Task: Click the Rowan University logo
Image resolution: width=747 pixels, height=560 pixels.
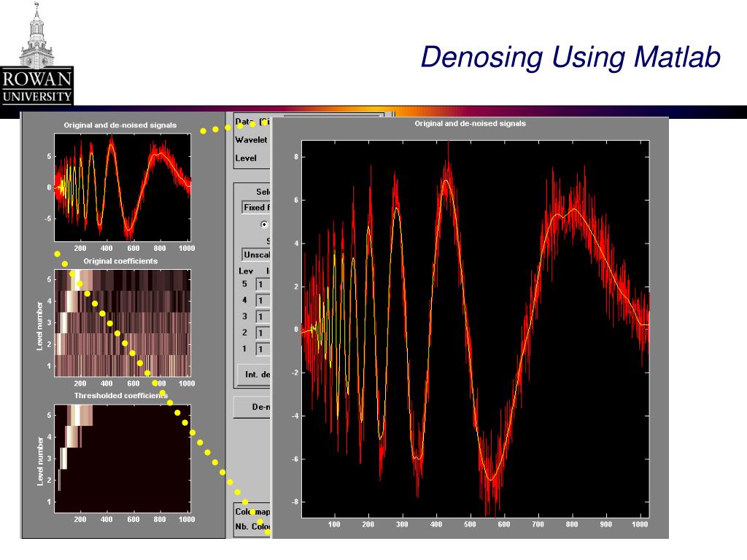Action: [36, 54]
